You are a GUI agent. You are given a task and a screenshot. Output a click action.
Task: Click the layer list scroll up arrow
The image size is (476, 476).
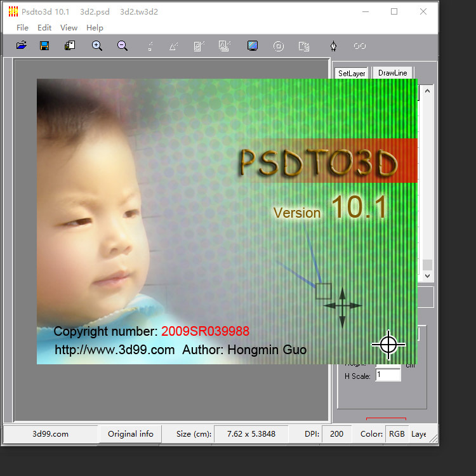coord(427,91)
